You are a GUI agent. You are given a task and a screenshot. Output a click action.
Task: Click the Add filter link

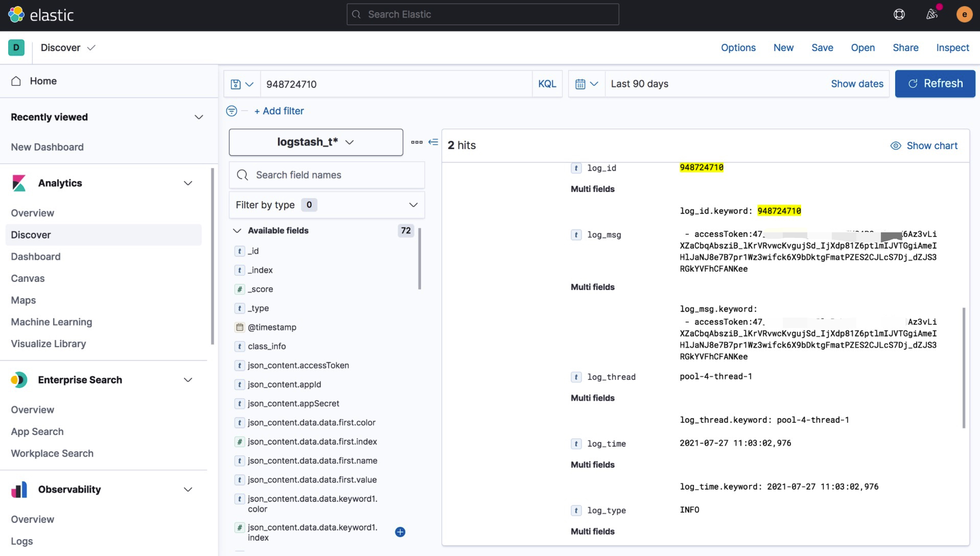pos(279,111)
